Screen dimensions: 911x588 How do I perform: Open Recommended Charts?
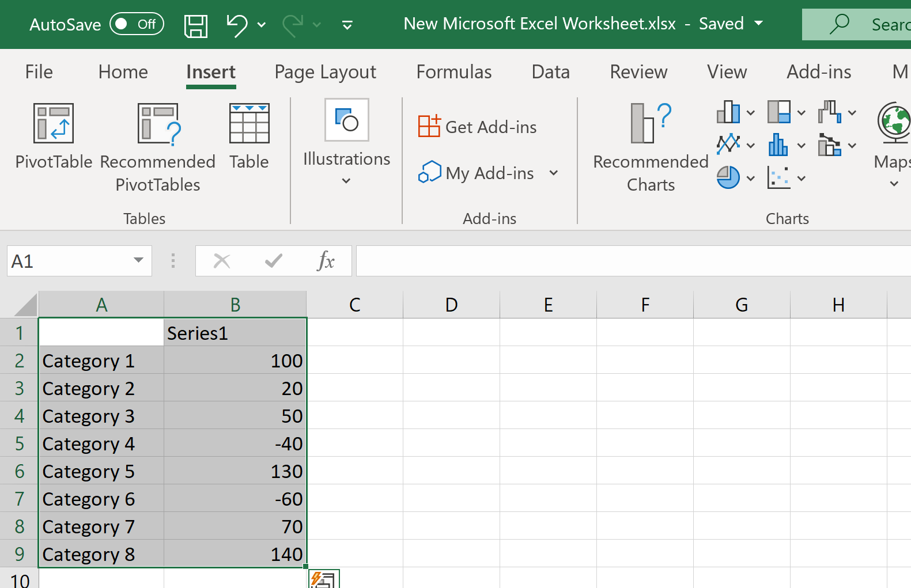click(x=651, y=123)
